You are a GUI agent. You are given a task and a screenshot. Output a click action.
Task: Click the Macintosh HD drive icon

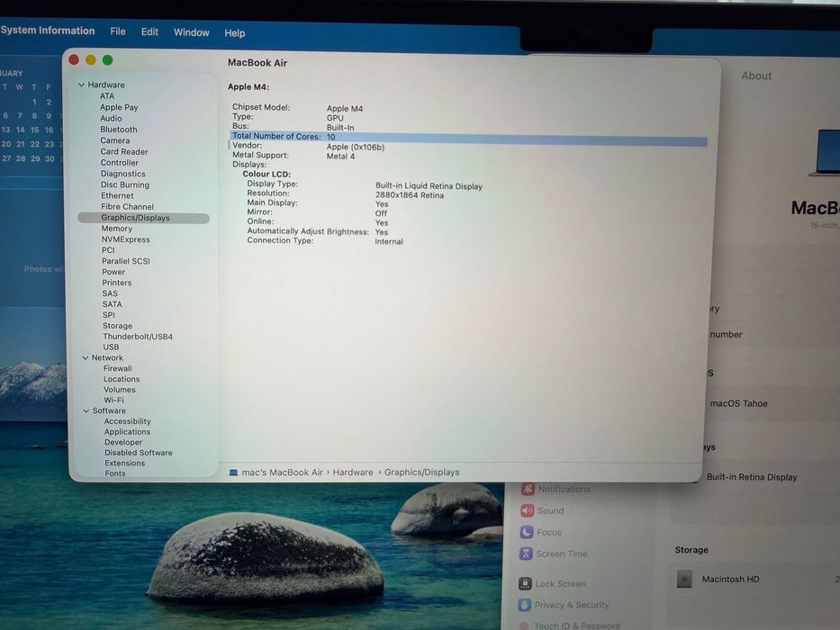684,579
